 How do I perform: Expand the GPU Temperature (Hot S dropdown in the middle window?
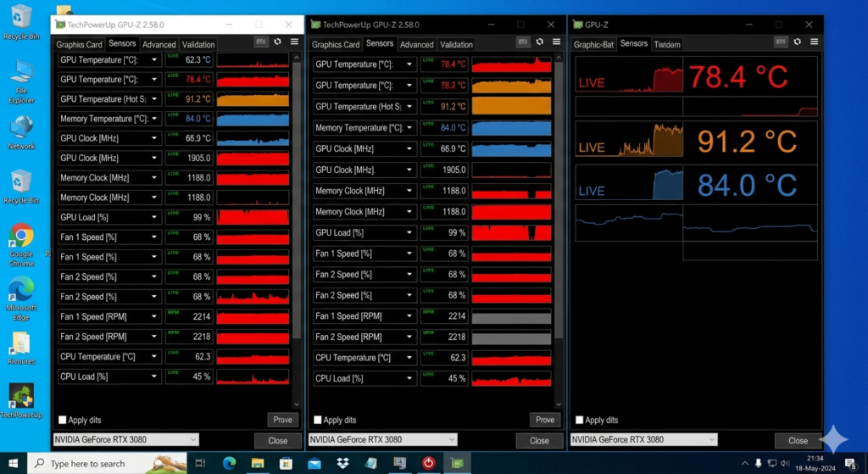point(409,106)
